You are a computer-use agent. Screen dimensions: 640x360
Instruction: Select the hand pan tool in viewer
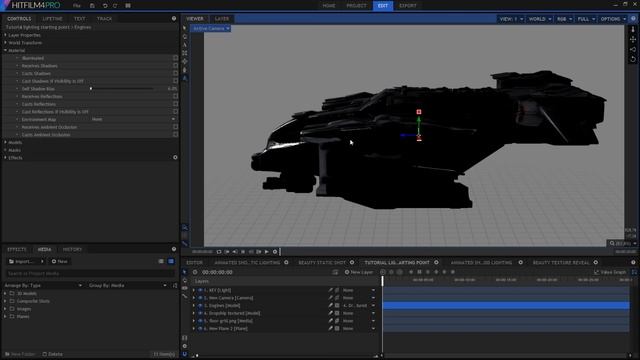(x=184, y=36)
